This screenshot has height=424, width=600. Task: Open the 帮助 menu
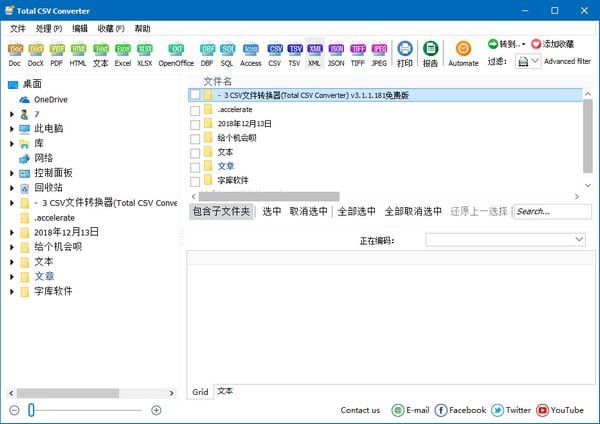[x=142, y=29]
